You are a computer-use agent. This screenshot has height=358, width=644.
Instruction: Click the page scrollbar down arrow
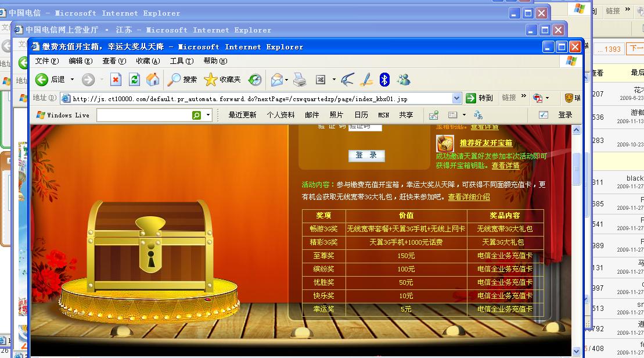[576, 351]
